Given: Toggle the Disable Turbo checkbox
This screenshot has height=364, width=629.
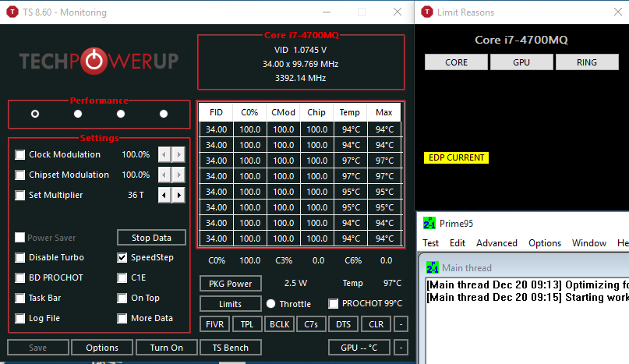Looking at the screenshot, I should [19, 257].
